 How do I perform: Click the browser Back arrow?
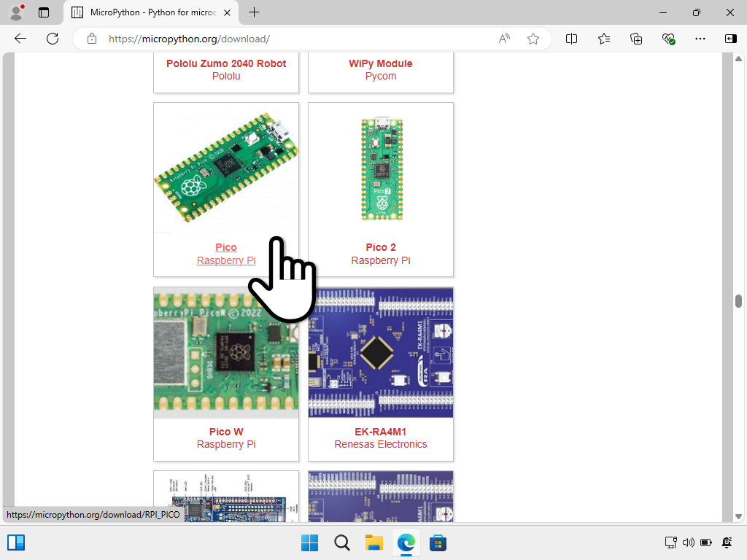[20, 39]
